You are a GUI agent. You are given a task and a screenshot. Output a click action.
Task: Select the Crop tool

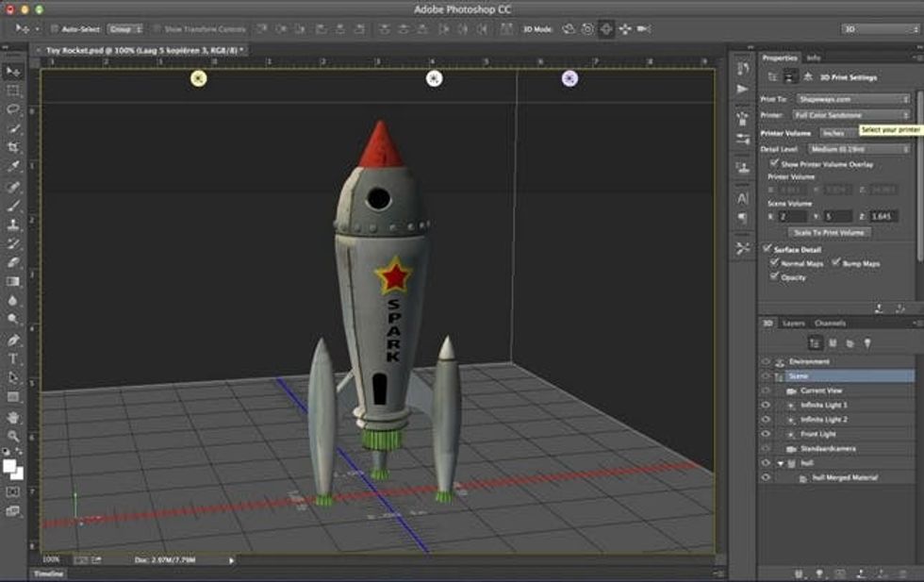tap(13, 148)
